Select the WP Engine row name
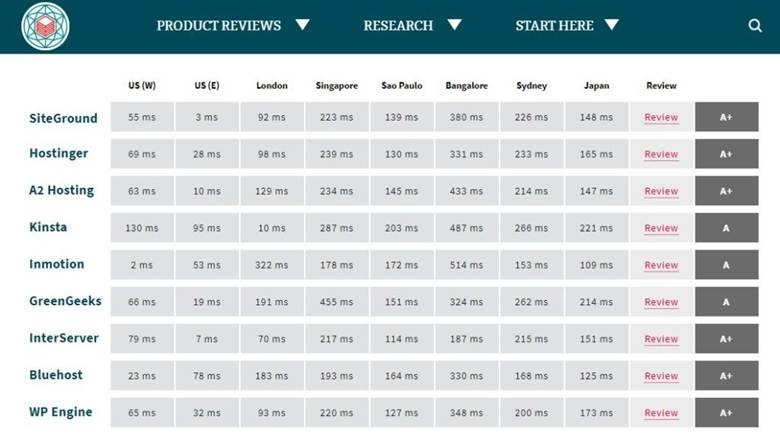Viewport: 780px width, 445px height. click(x=61, y=412)
